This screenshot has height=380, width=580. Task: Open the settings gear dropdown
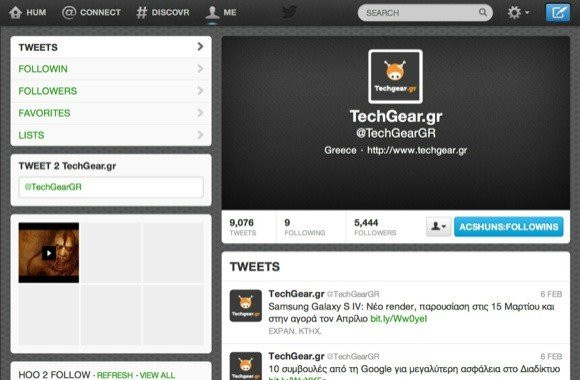click(x=518, y=13)
